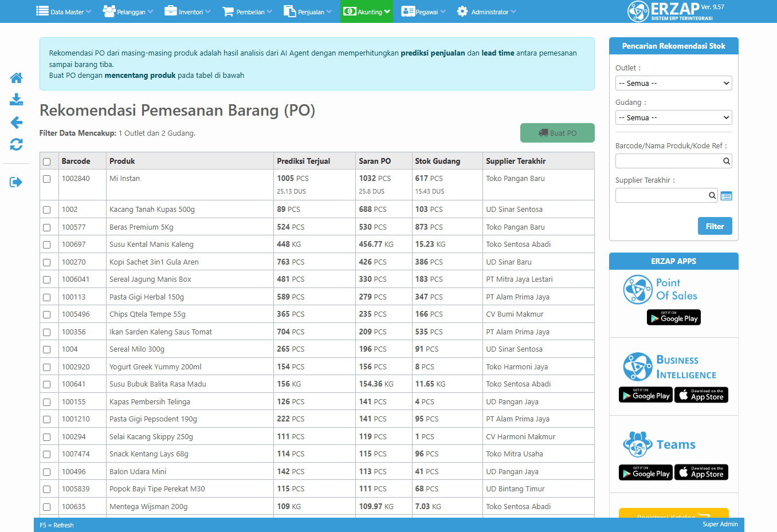777x532 pixels.
Task: Click the refresh icon in left sidebar
Action: point(16,145)
